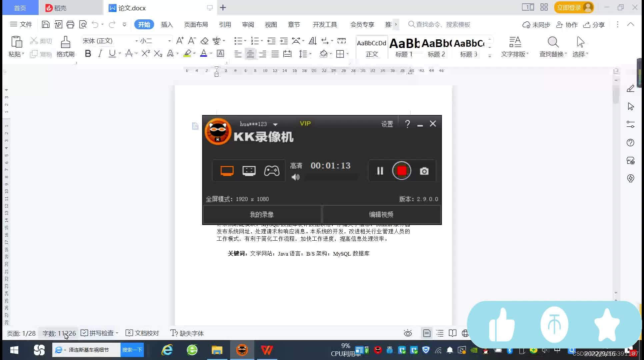The width and height of the screenshot is (644, 360).
Task: Open print dialog with printer icon
Action: point(70,24)
